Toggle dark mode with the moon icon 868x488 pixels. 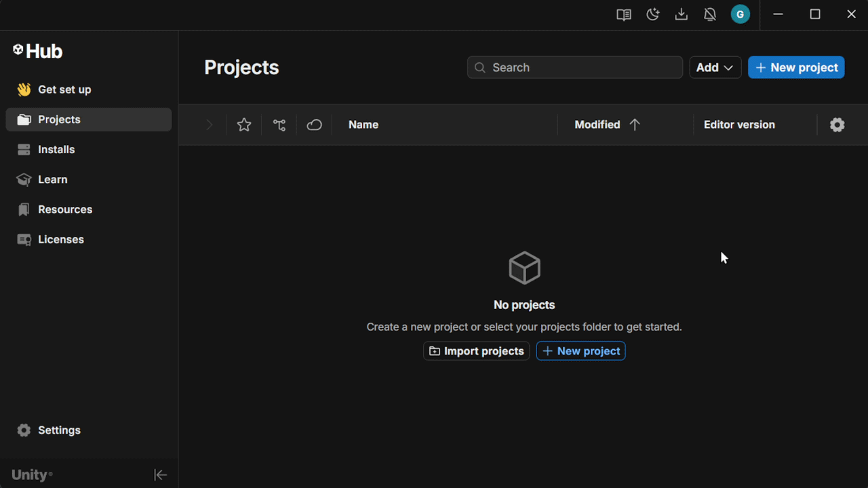coord(652,14)
